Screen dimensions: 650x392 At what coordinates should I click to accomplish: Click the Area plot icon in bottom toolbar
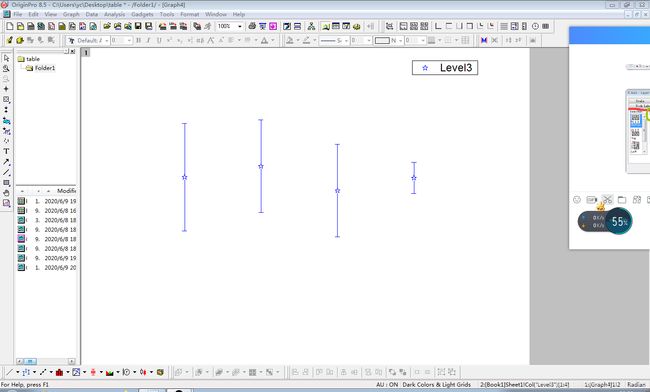(109, 372)
